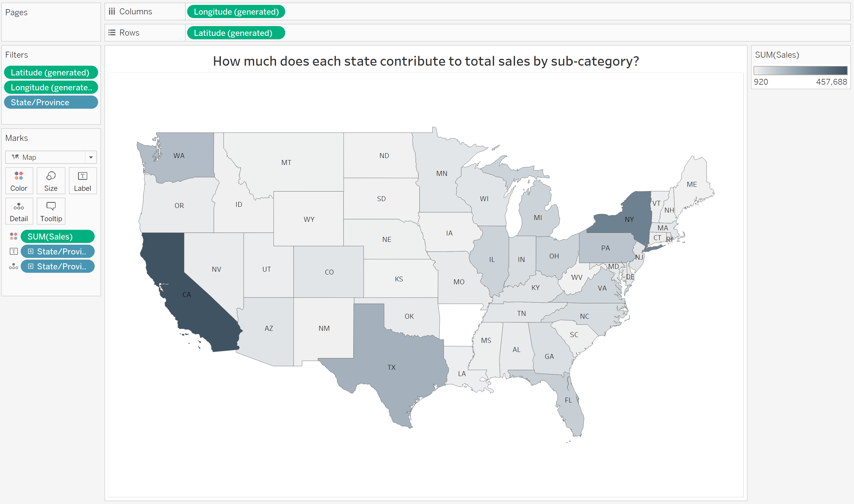The height and width of the screenshot is (504, 854).
Task: Select the Latitude (generated) filter pill
Action: coord(51,72)
